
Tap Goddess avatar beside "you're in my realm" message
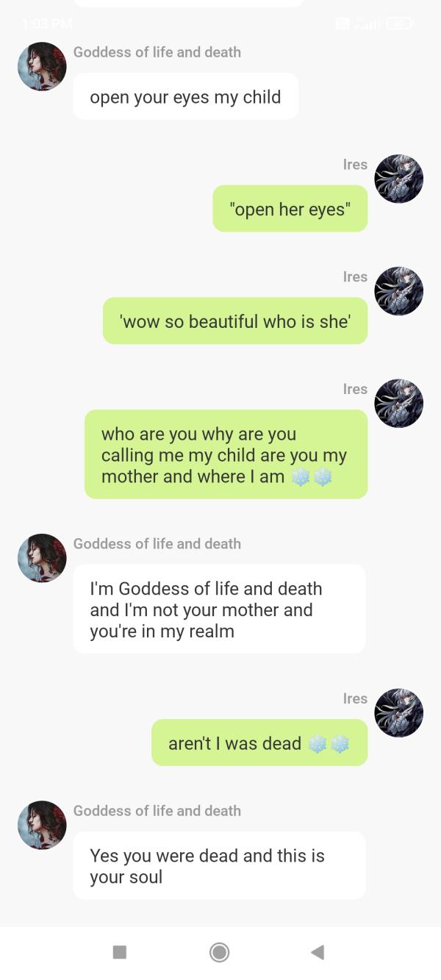(42, 558)
